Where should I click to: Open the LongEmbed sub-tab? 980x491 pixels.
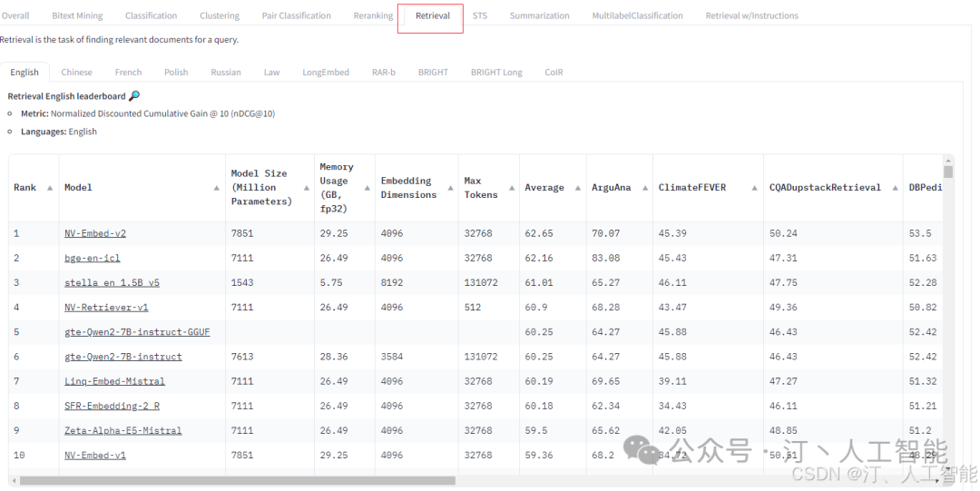click(326, 72)
